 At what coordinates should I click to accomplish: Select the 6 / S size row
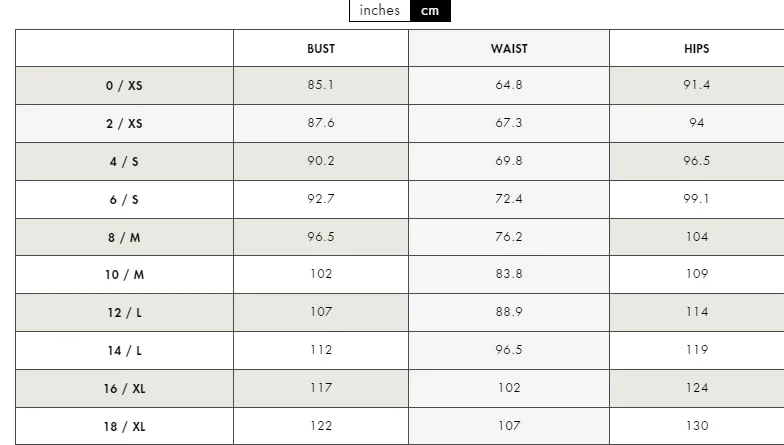124,200
